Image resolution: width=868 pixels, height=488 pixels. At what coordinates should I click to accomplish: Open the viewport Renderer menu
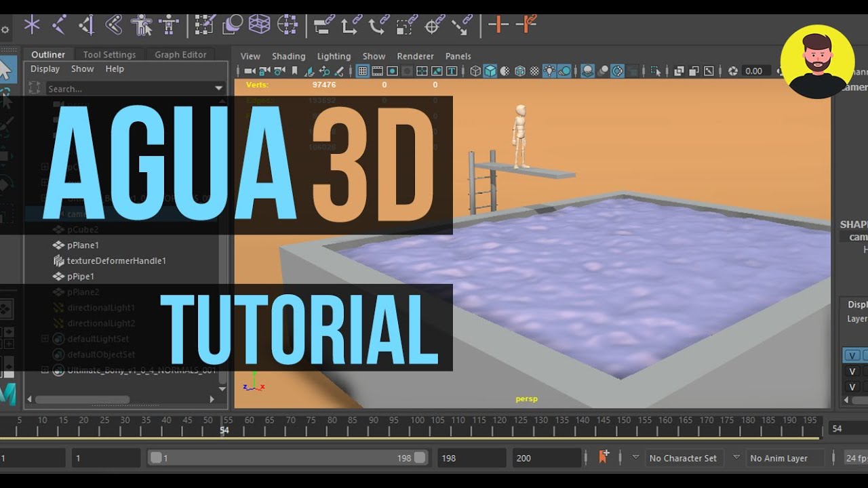pyautogui.click(x=415, y=56)
